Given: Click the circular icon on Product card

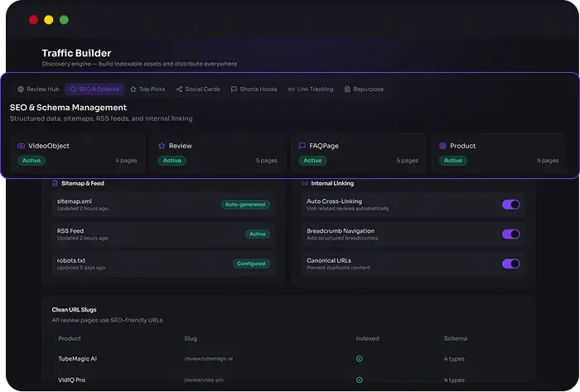Looking at the screenshot, I should click(x=442, y=146).
